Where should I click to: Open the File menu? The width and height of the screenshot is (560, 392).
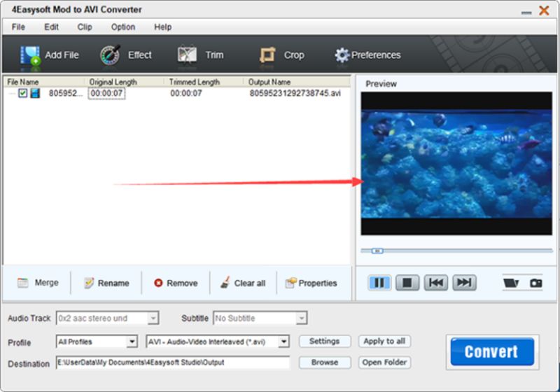click(18, 27)
